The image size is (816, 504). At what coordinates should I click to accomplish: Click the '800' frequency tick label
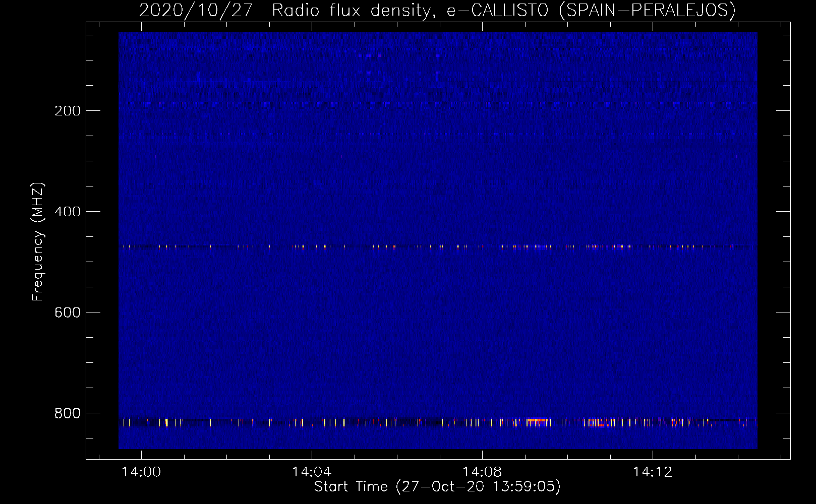point(68,413)
